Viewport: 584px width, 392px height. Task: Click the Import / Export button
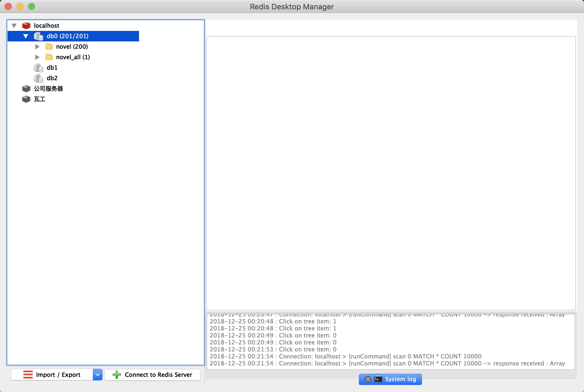(52, 374)
